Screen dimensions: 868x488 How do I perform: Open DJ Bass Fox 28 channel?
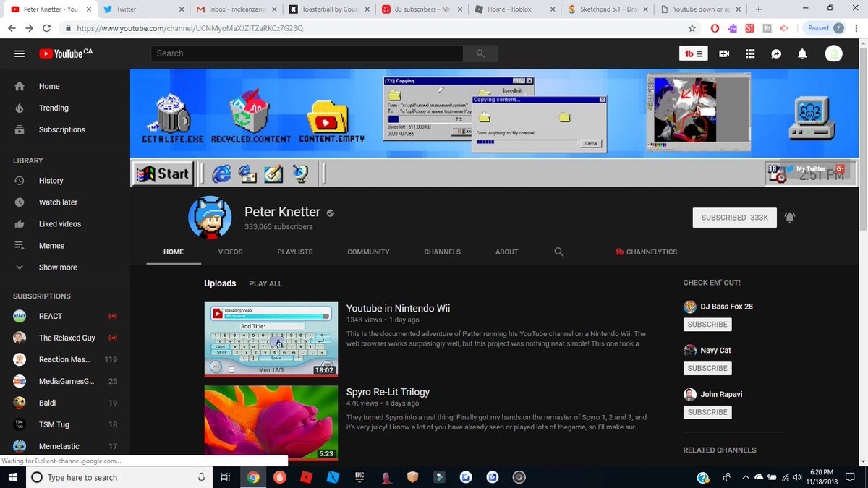coord(726,307)
